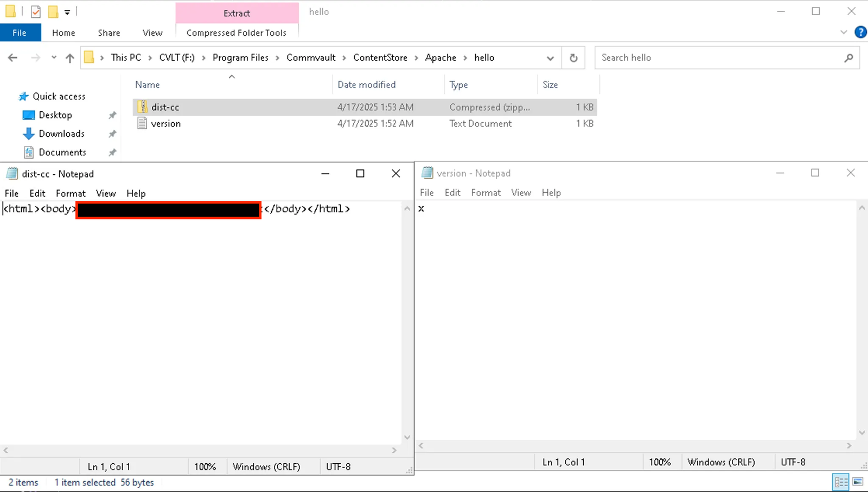Screen dimensions: 868x492
Task: Open recent locations chevron beside forward arrow
Action: 54,57
